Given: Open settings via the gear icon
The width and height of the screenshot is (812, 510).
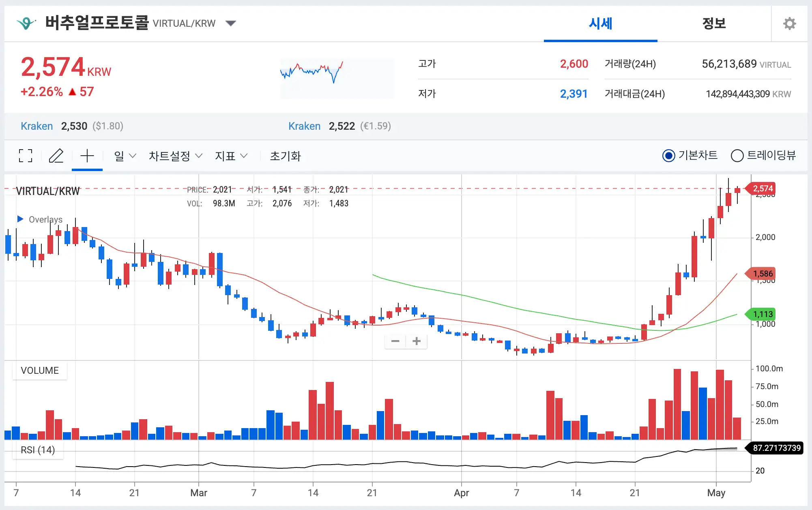Looking at the screenshot, I should point(789,24).
